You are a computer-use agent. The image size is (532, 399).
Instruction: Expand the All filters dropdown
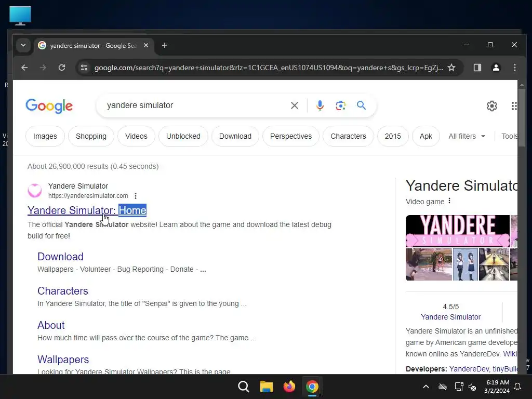(x=467, y=136)
